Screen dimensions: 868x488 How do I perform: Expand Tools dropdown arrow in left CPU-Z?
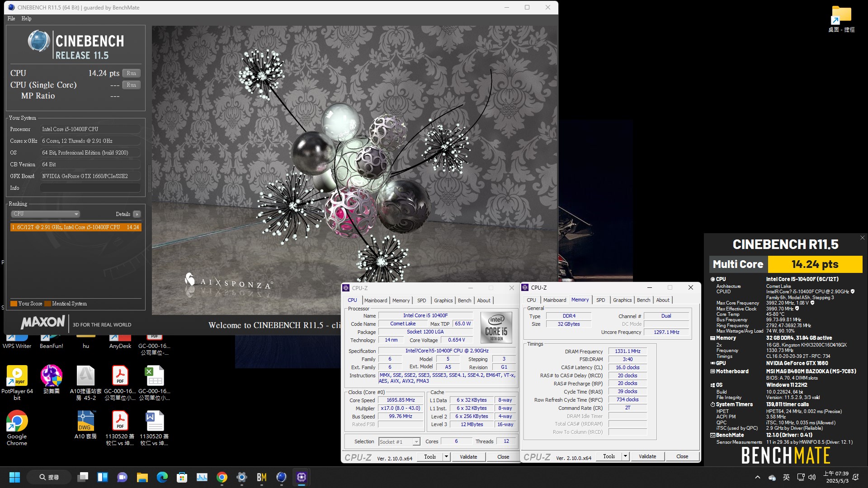point(446,457)
